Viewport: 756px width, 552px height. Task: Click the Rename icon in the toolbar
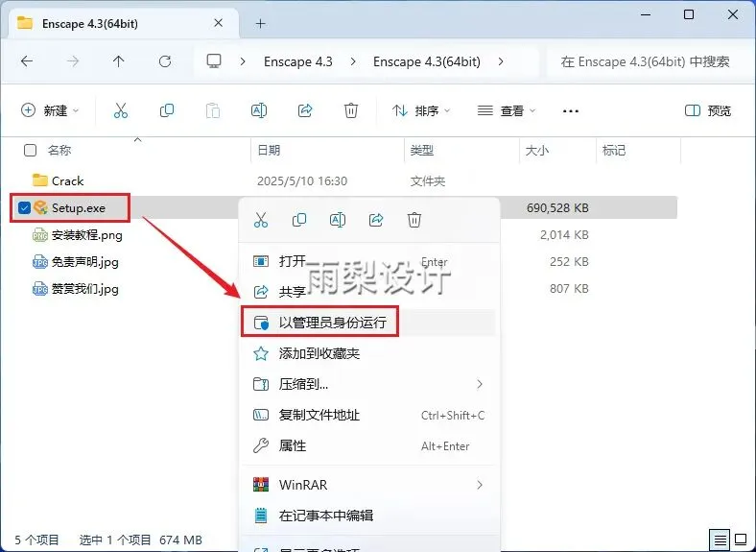(259, 111)
